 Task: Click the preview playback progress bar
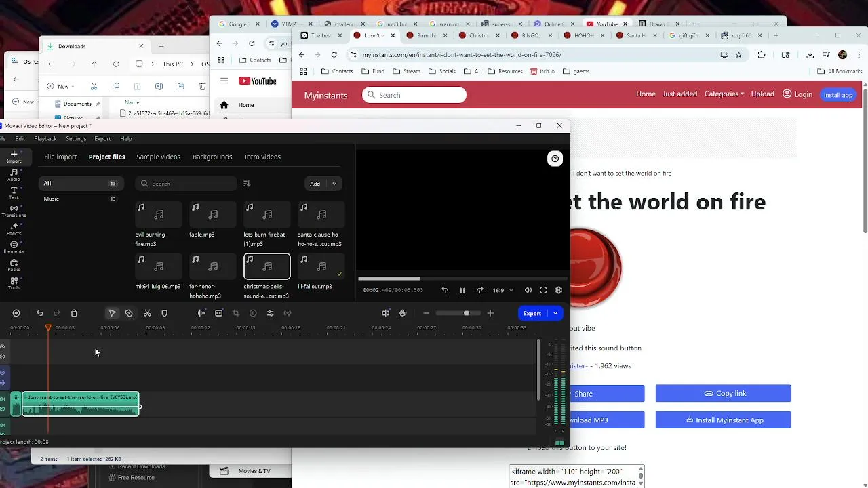click(x=462, y=278)
